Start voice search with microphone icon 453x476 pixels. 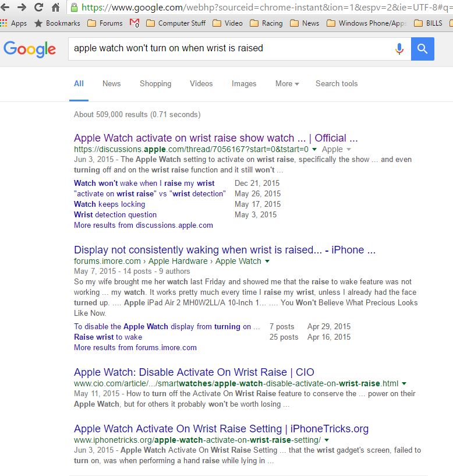(x=399, y=48)
